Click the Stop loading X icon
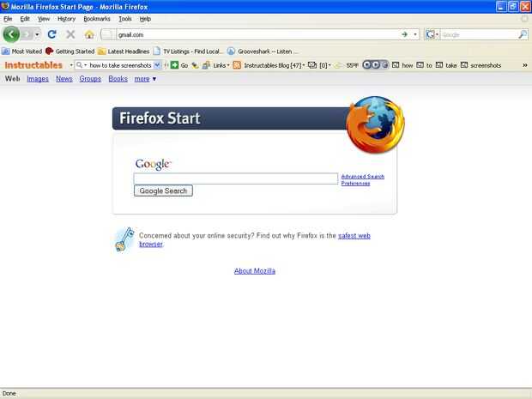Image resolution: width=532 pixels, height=399 pixels. [70, 34]
